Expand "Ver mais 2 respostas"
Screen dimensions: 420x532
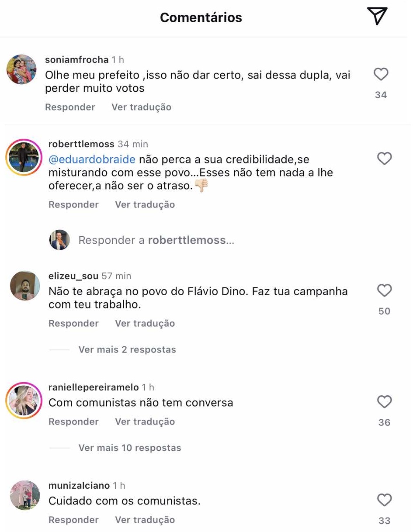coord(127,349)
